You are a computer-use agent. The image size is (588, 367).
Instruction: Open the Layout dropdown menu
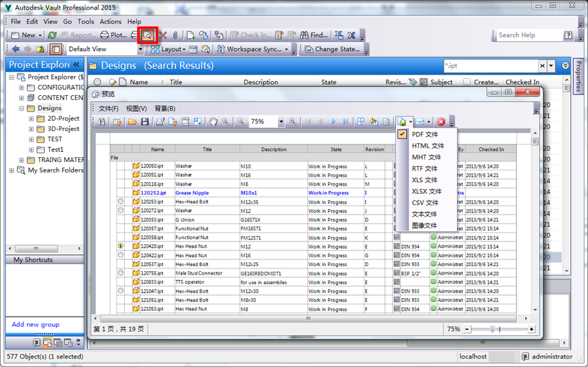click(x=168, y=49)
